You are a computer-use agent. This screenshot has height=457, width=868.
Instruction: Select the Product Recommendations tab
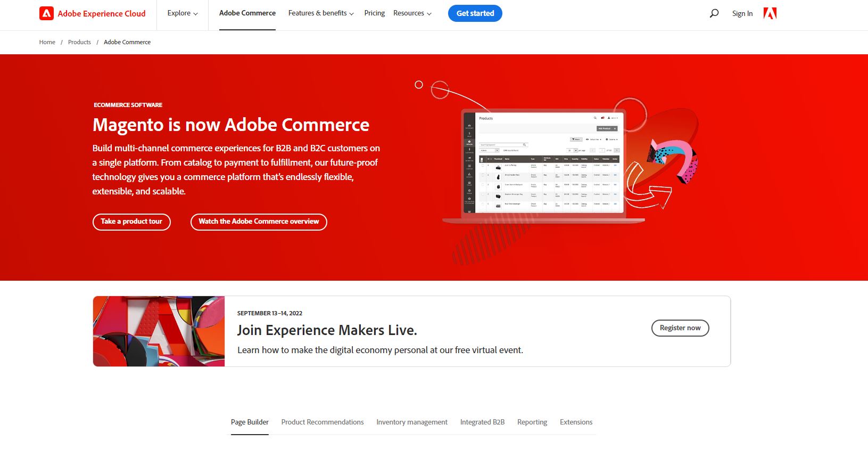click(323, 422)
